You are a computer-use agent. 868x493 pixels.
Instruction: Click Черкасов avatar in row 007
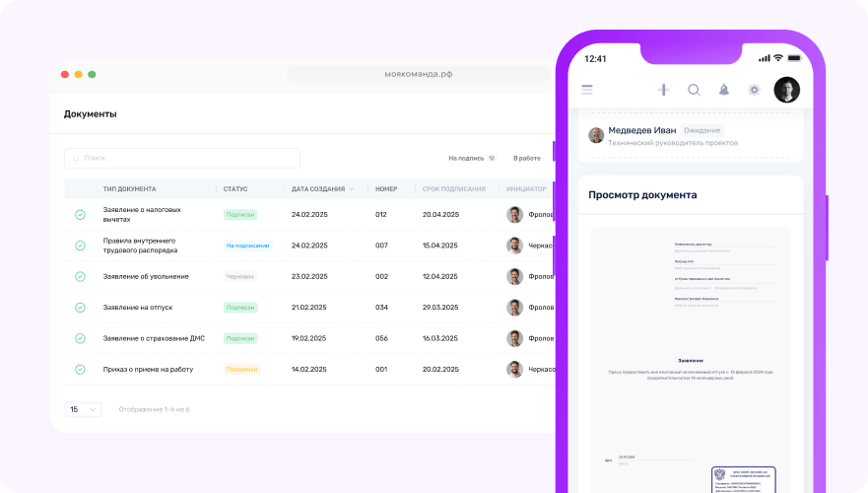click(x=515, y=246)
